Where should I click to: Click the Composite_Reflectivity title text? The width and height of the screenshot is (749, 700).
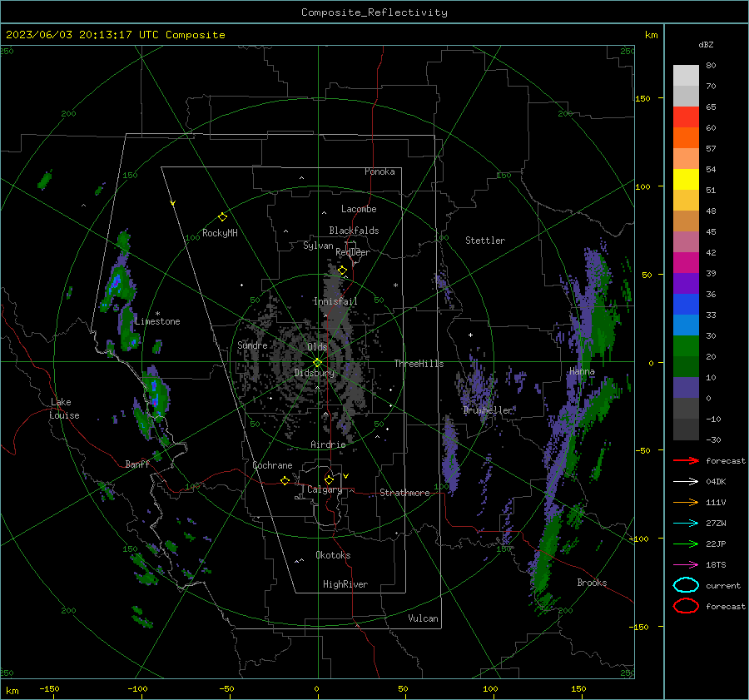(x=374, y=12)
